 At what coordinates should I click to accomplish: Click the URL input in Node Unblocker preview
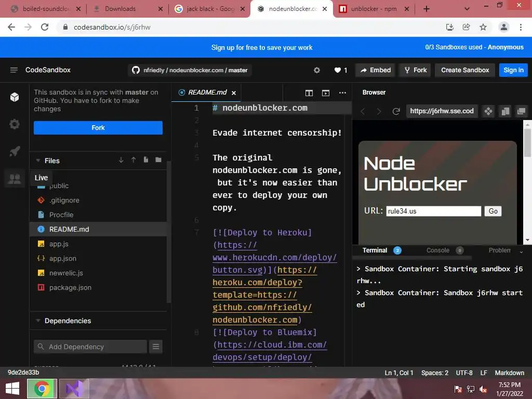[434, 211]
